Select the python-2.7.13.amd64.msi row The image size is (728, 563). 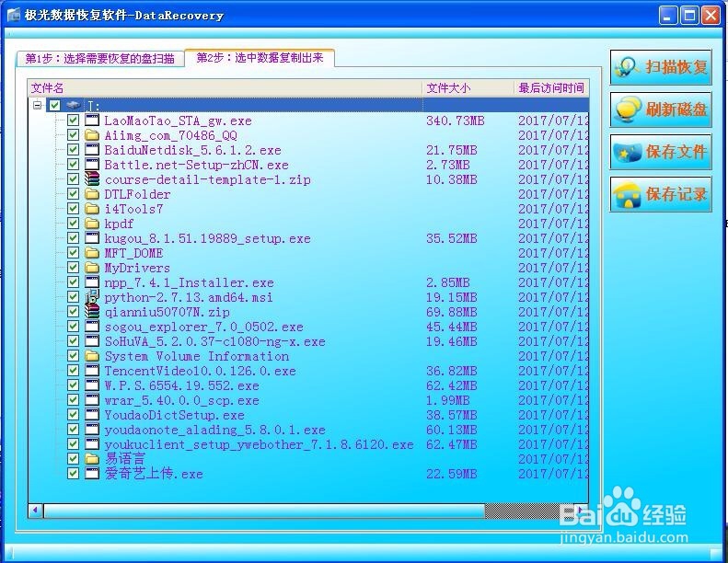308,296
